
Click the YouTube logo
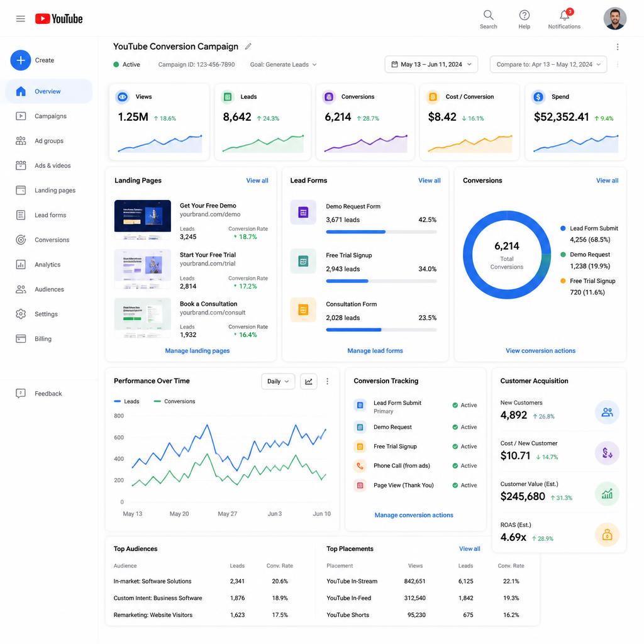coord(58,19)
